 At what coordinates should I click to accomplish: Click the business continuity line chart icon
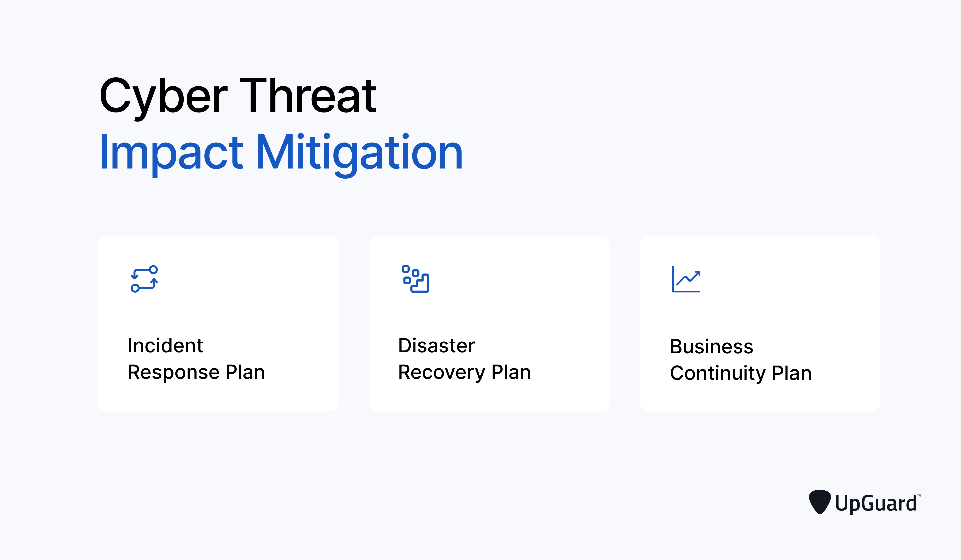(686, 279)
